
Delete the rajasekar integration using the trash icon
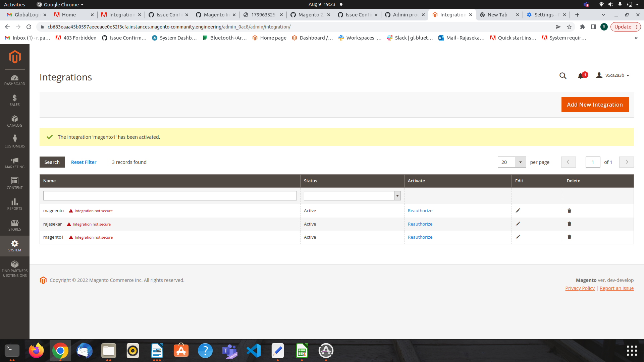(x=569, y=224)
